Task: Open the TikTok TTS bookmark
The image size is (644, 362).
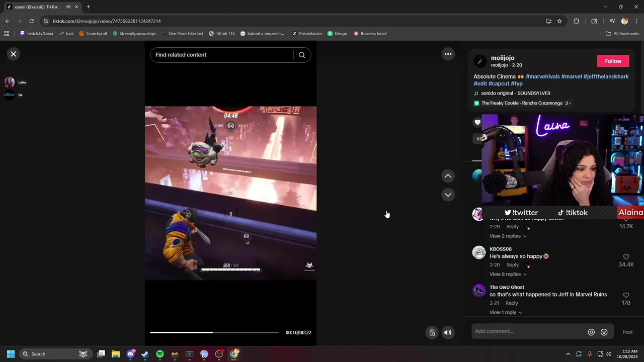Action: pos(221,34)
